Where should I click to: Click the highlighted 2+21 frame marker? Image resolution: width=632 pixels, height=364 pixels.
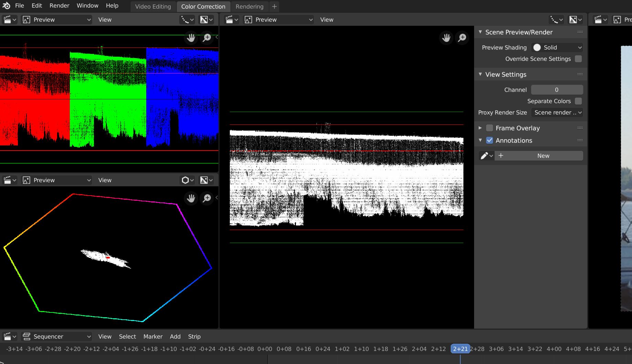460,349
